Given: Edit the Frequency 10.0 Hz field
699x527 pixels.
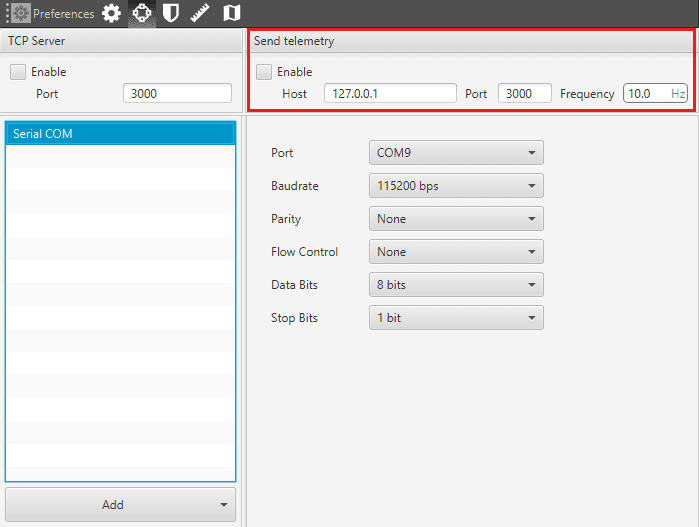Looking at the screenshot, I should click(x=655, y=93).
